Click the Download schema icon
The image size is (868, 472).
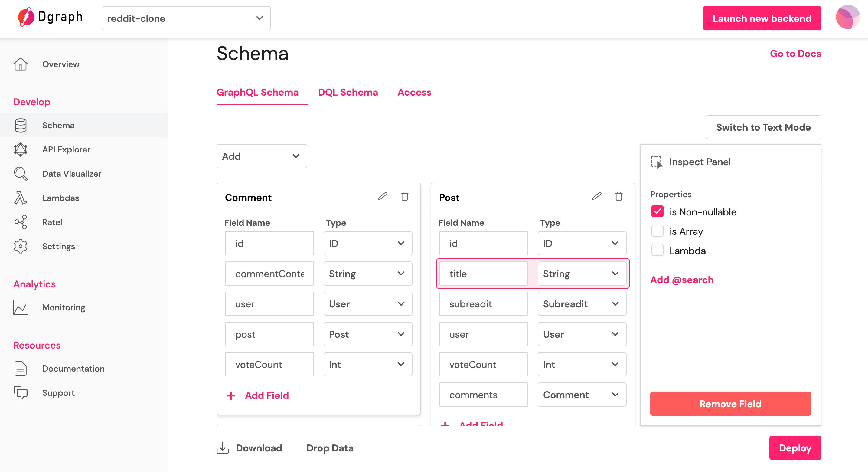click(x=222, y=448)
